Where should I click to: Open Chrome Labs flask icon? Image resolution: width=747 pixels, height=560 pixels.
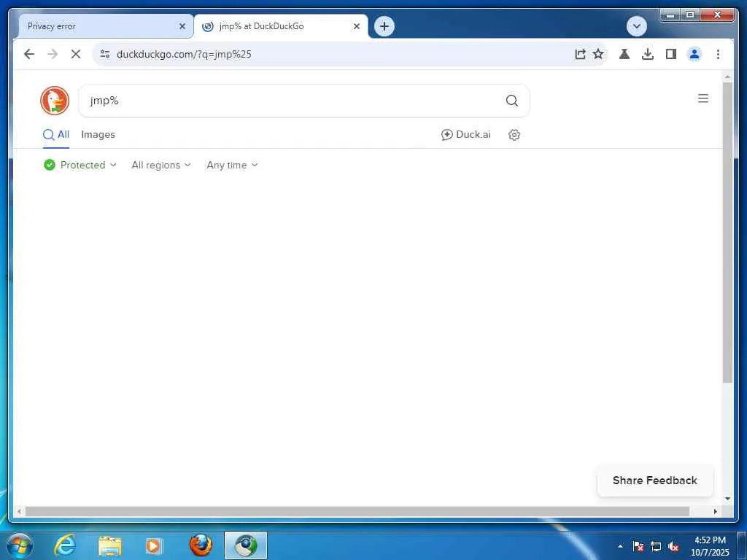click(624, 54)
